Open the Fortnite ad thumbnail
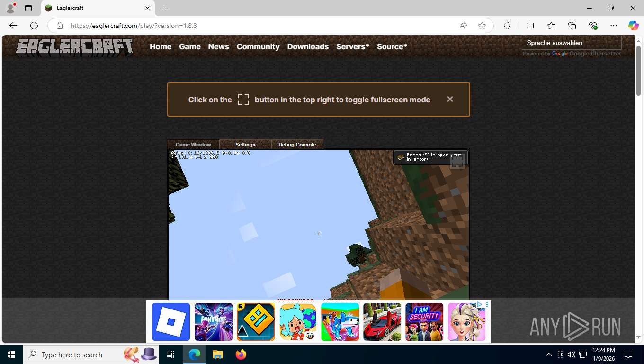The width and height of the screenshot is (644, 364). 214,322
